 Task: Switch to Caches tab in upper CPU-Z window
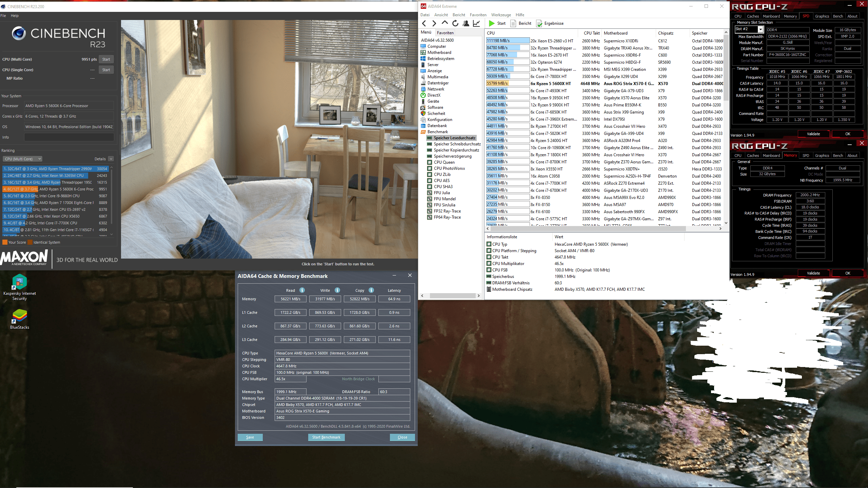753,16
